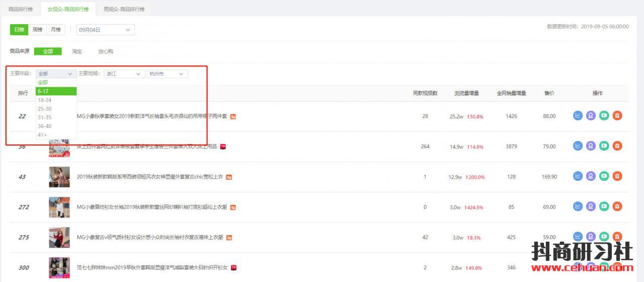Open the 商品排行榜 tab
Image resolution: width=644 pixels, height=282 pixels.
point(21,9)
